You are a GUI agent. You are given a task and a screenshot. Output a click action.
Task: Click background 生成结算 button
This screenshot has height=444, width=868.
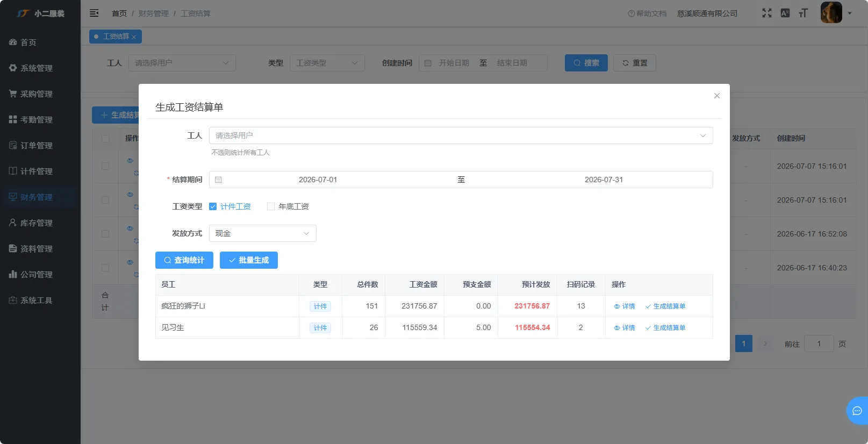[116, 115]
